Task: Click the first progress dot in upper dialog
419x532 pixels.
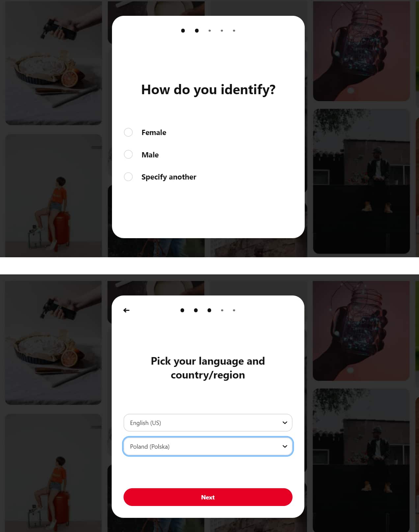Action: point(183,31)
